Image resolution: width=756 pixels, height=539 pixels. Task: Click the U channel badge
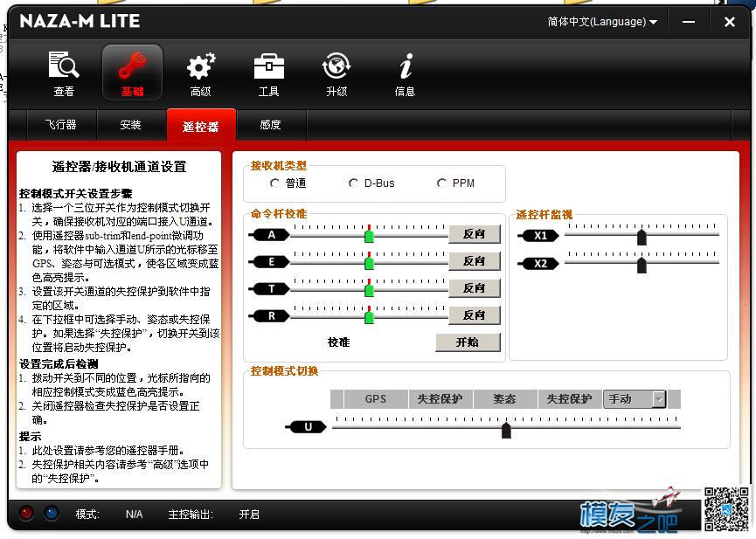[x=306, y=426]
